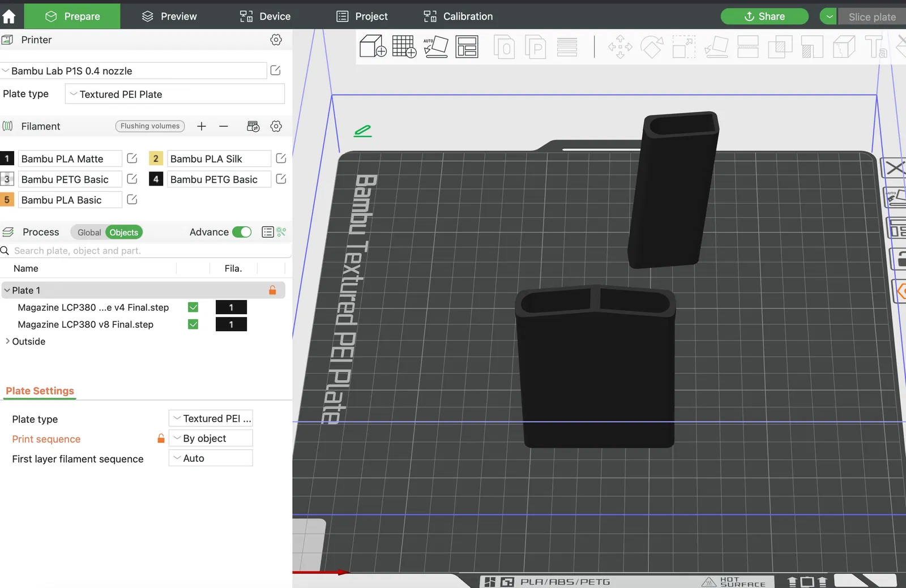This screenshot has height=588, width=906.
Task: Click the Add cube primitive toolbar icon
Action: coord(373,46)
